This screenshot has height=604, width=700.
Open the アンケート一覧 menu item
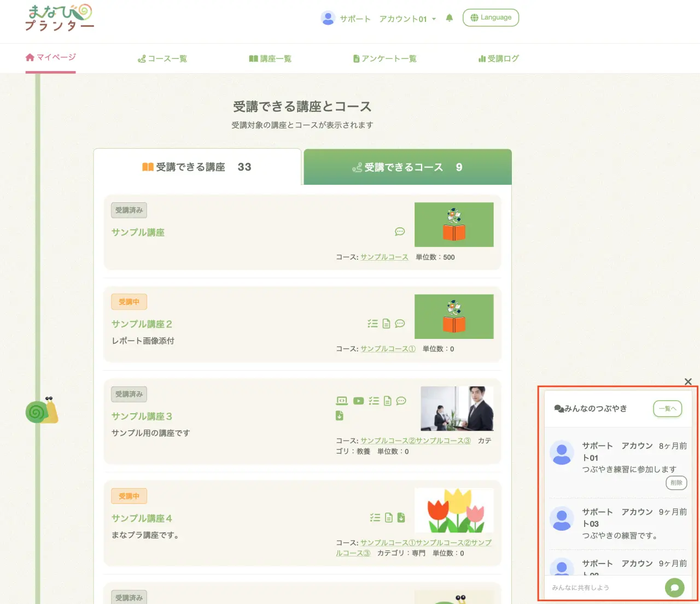384,58
